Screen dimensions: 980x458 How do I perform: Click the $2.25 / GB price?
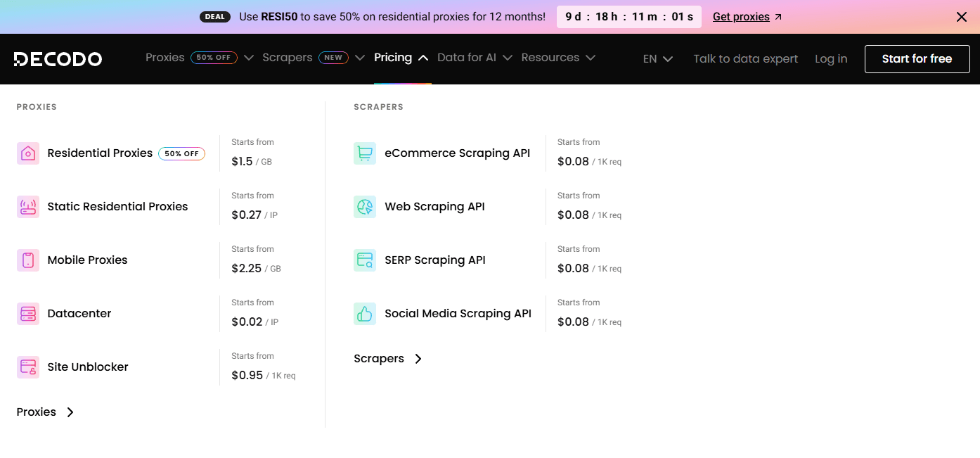(x=256, y=269)
